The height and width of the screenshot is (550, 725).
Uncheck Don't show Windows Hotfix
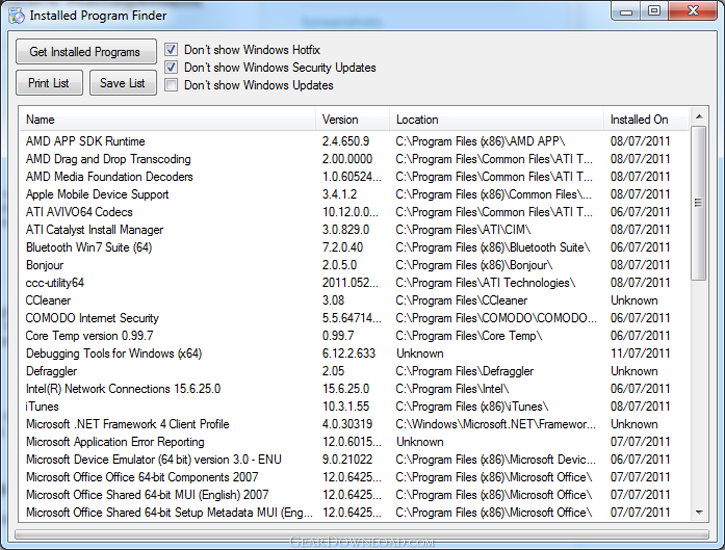171,49
